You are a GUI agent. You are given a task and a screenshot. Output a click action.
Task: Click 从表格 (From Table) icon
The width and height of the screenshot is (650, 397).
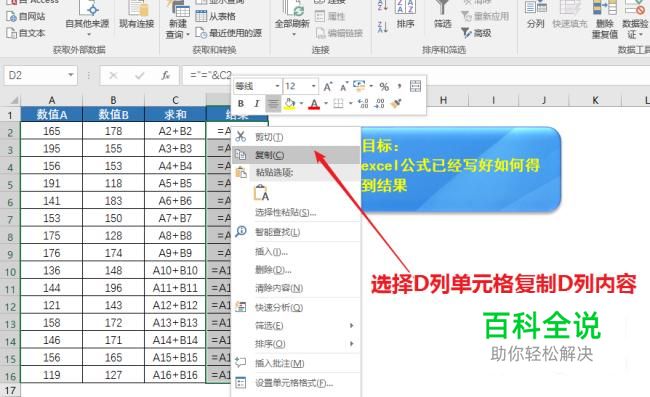pyautogui.click(x=201, y=16)
